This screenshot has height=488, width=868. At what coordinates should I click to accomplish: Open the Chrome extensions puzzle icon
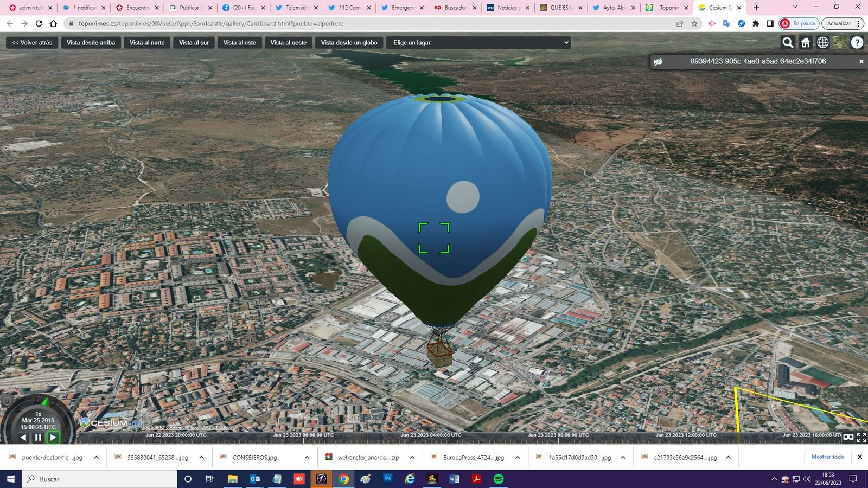(x=756, y=23)
